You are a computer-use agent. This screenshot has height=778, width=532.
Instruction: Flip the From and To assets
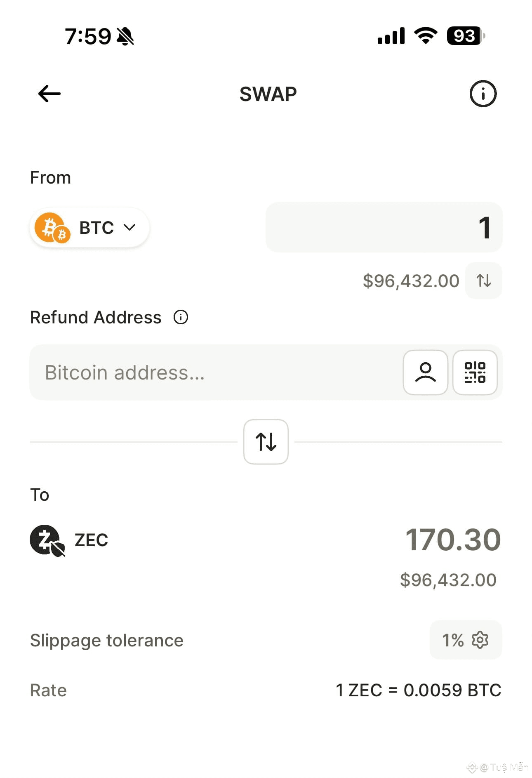(x=266, y=442)
